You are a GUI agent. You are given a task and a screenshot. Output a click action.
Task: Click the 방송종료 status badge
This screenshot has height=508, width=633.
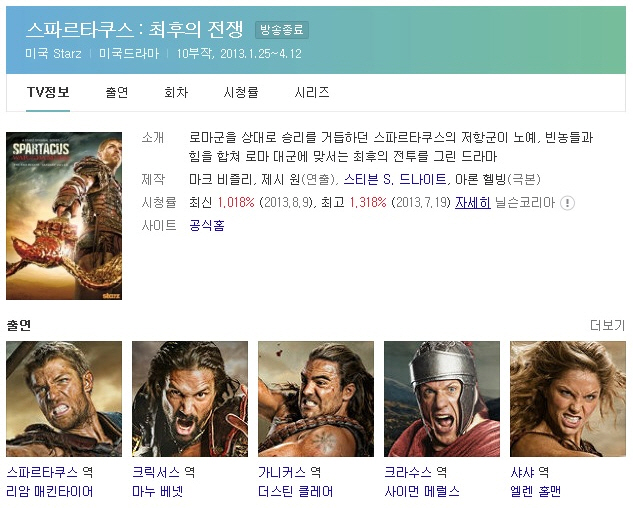(282, 30)
